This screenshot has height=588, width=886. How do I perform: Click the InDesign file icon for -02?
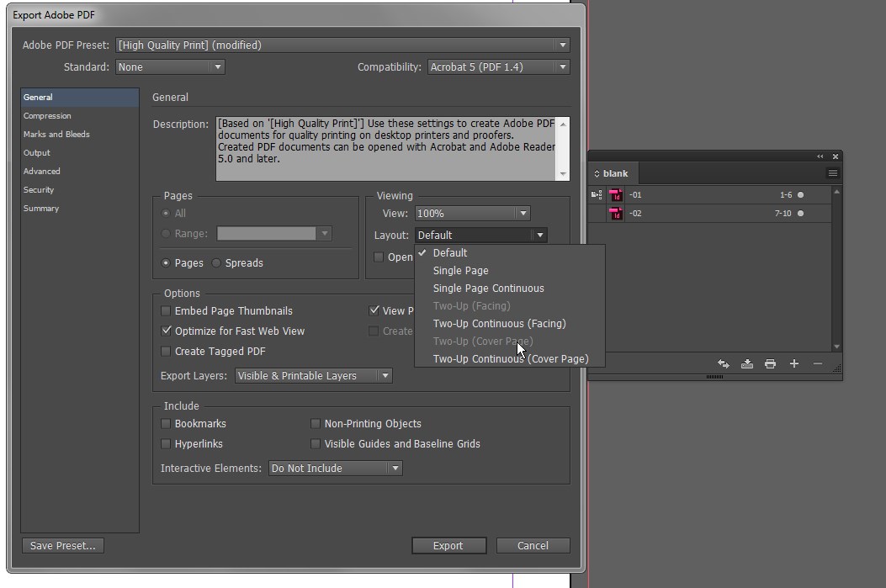pos(615,214)
